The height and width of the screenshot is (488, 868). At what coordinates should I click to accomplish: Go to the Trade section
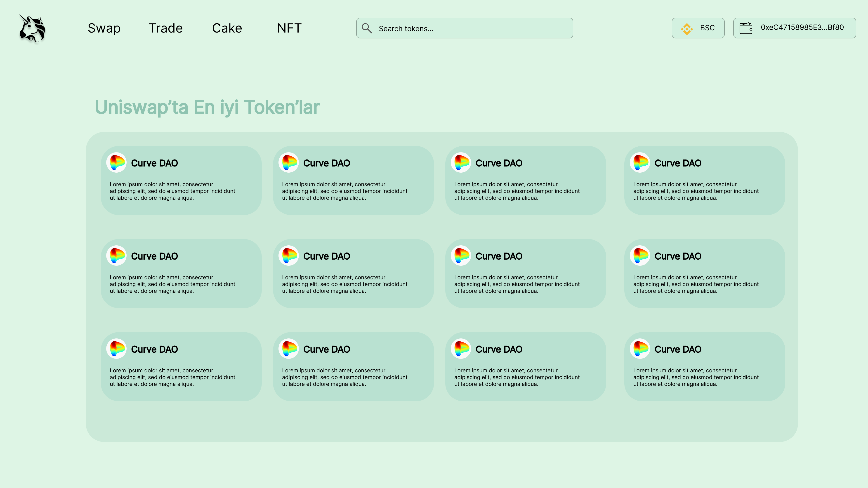pyautogui.click(x=166, y=28)
